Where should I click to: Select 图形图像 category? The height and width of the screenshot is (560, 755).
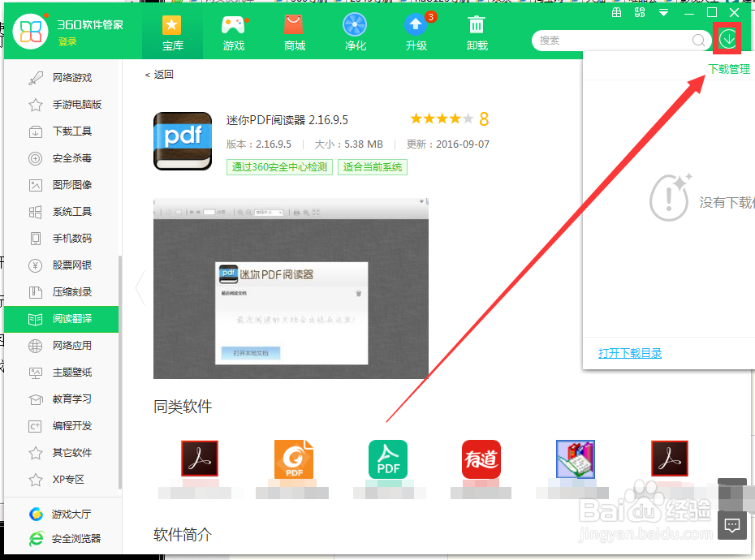pos(61,185)
